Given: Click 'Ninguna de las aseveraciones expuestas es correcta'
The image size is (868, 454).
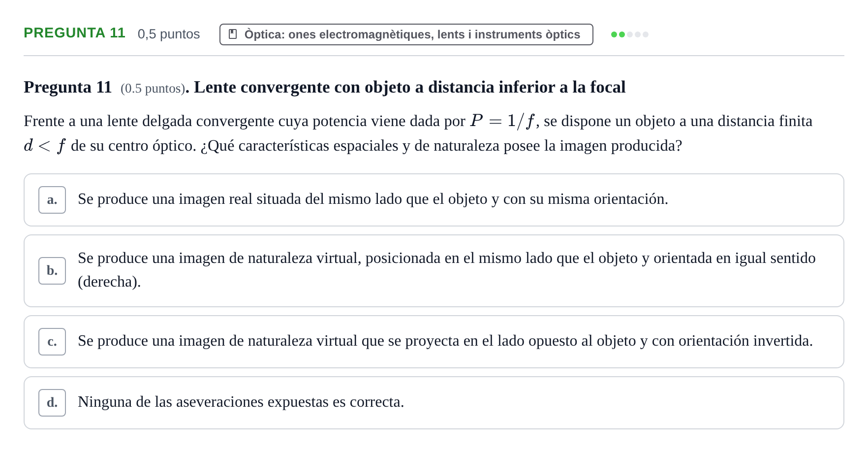Looking at the screenshot, I should tap(241, 402).
